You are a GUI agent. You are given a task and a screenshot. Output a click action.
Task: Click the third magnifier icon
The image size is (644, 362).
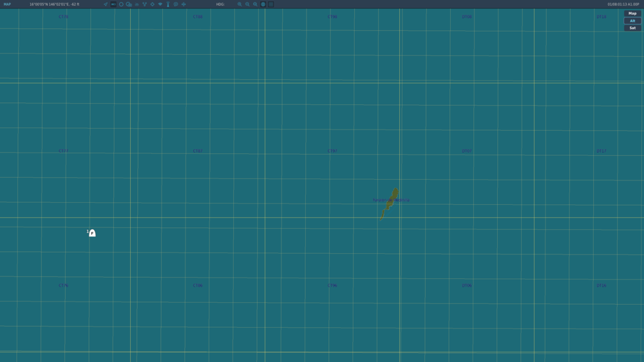(255, 4)
